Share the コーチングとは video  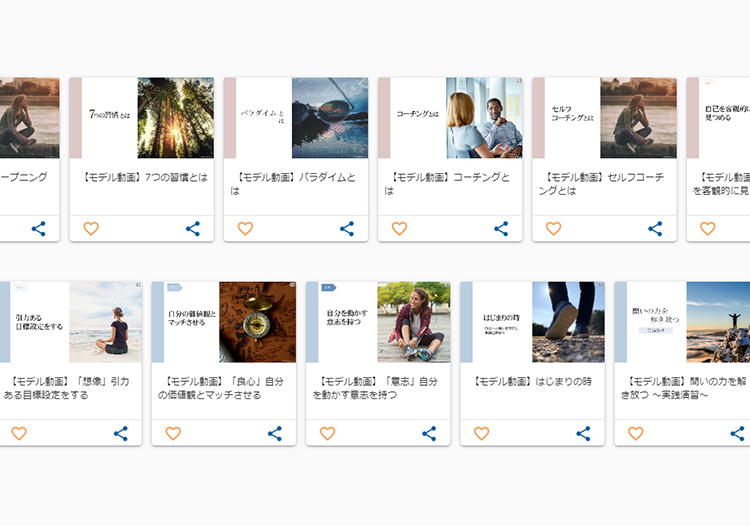(x=501, y=229)
